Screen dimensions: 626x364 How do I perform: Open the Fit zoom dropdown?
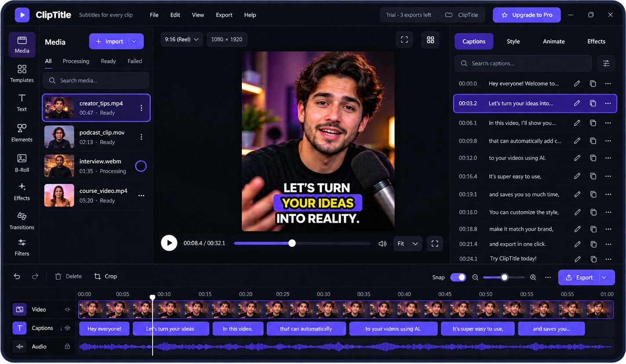[408, 243]
